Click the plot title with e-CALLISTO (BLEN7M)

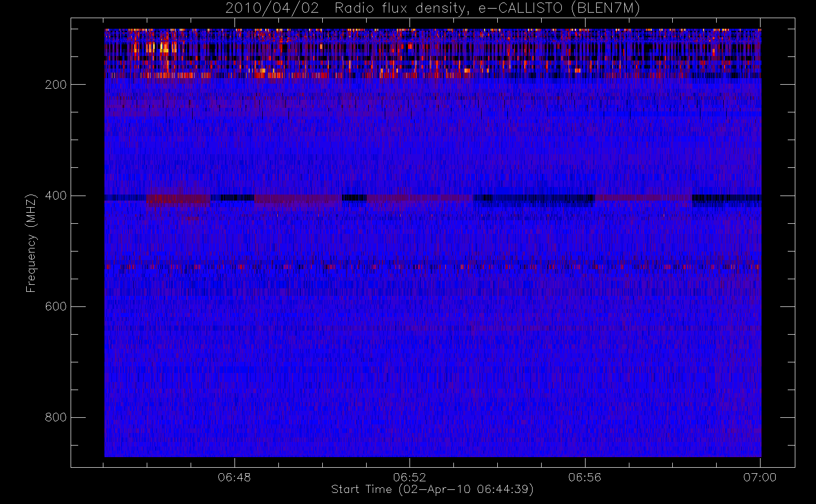coord(433,9)
